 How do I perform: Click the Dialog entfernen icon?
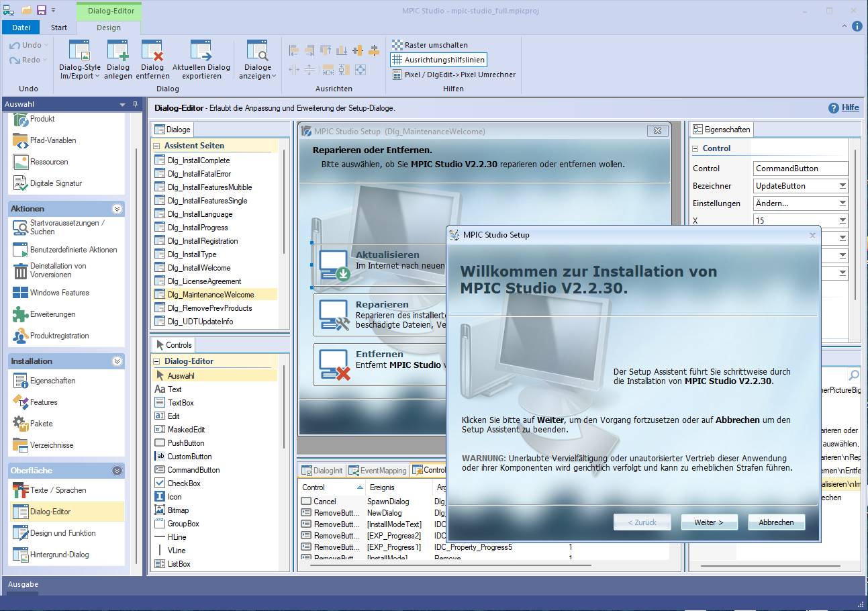[x=152, y=51]
